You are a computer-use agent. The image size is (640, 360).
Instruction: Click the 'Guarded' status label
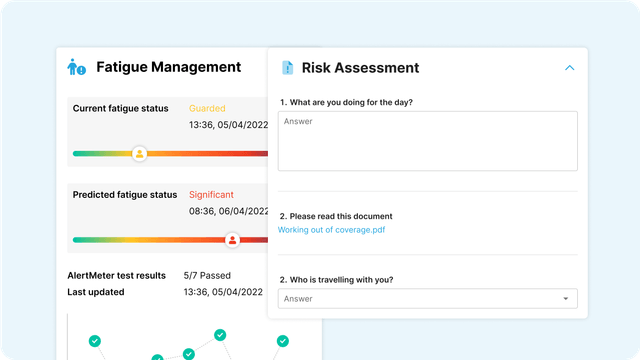tap(207, 108)
